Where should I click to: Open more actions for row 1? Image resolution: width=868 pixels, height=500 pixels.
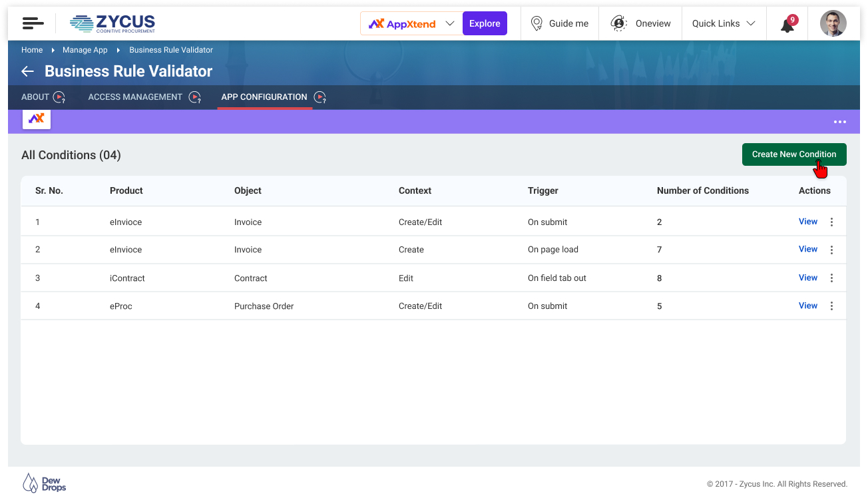pyautogui.click(x=831, y=222)
